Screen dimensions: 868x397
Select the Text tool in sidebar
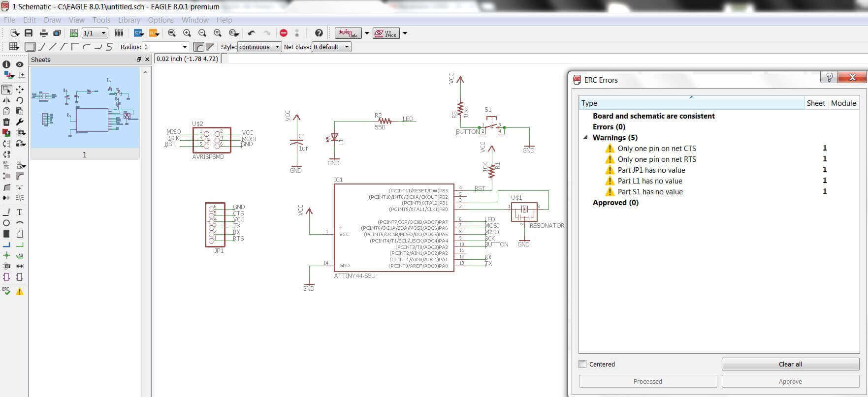point(20,212)
